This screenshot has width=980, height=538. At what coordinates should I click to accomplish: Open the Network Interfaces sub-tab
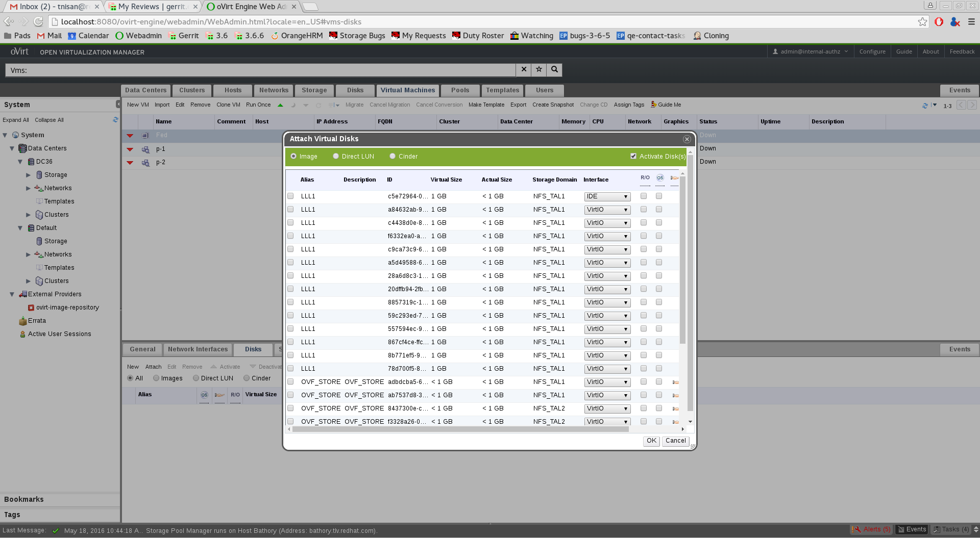tap(198, 349)
